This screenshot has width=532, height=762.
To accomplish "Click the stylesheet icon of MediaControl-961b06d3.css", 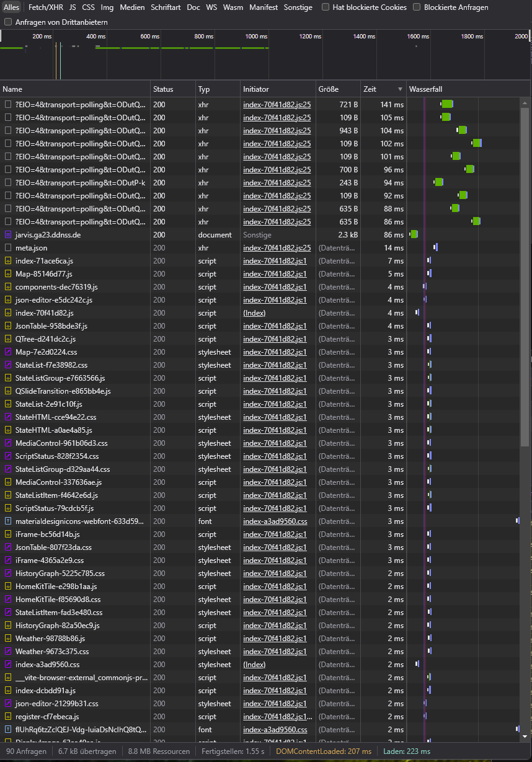I will [8, 443].
